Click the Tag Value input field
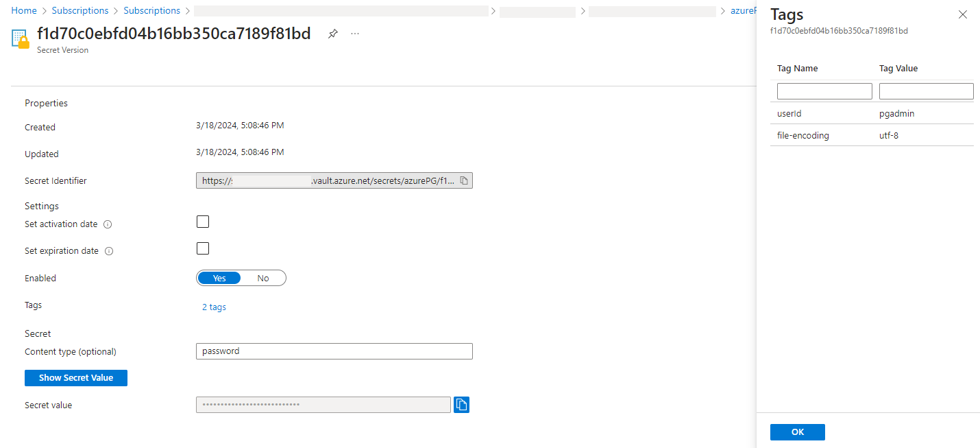 926,91
